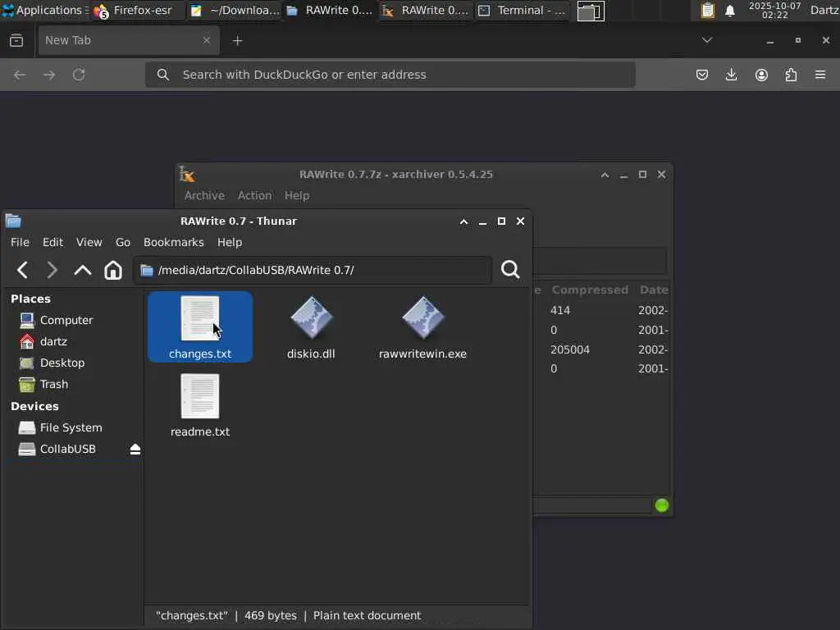
Task: Select the New Tab tab
Action: [129, 40]
